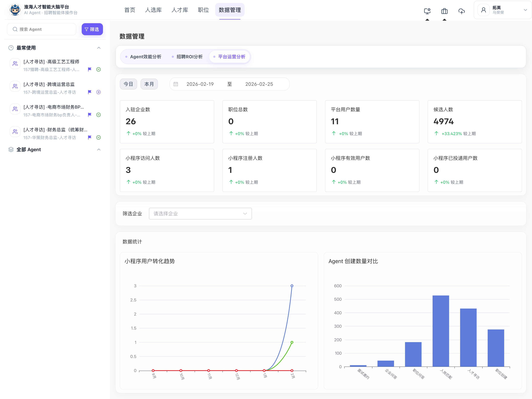Image resolution: width=532 pixels, height=399 pixels.
Task: Pause the 高级工艺工程师 agent
Action: tap(98, 69)
